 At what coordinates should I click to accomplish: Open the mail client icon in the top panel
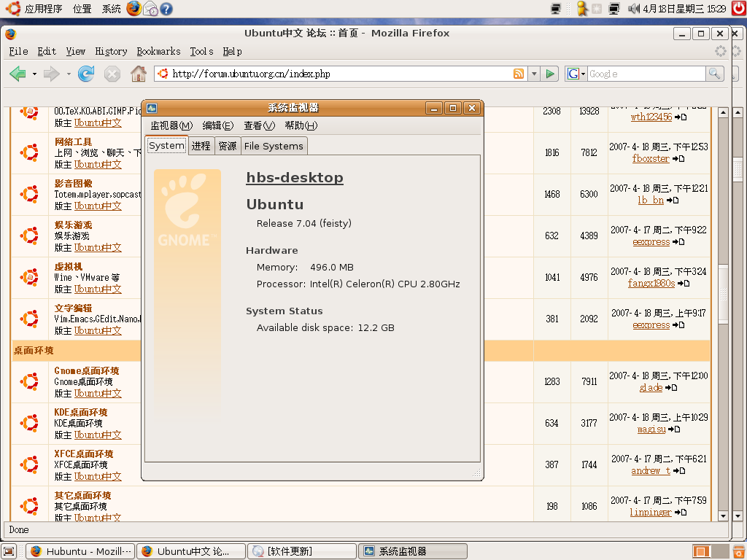[150, 9]
